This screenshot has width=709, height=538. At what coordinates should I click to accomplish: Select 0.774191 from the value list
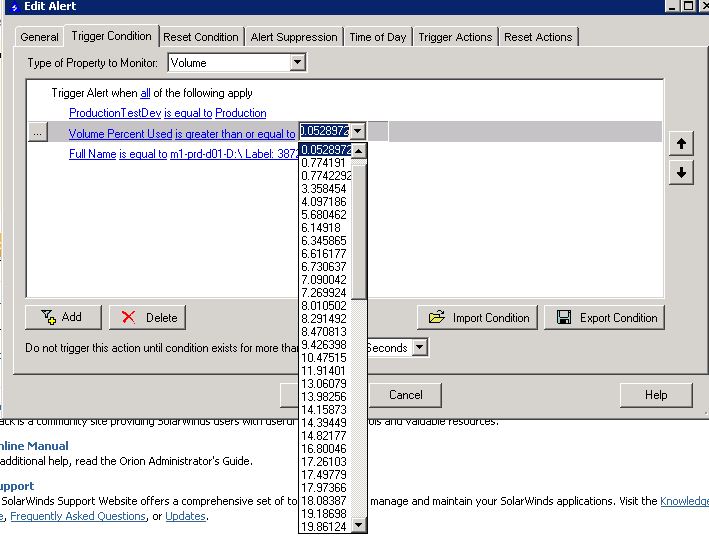[x=326, y=163]
